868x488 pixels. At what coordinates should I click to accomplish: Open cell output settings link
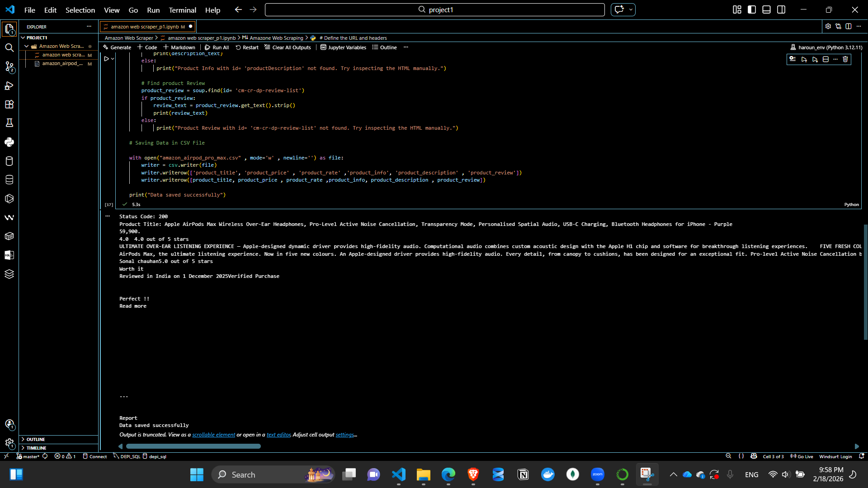(344, 435)
